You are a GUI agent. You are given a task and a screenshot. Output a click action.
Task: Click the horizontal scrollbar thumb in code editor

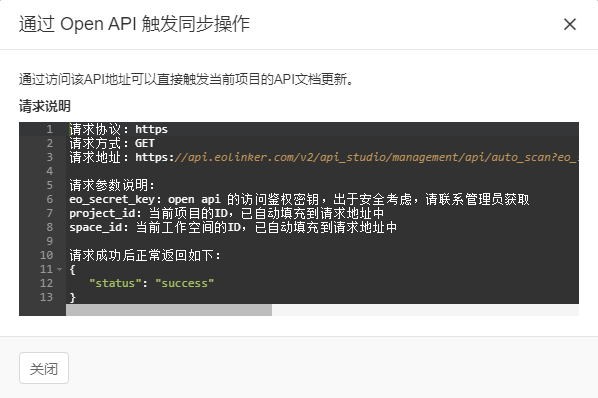169,310
